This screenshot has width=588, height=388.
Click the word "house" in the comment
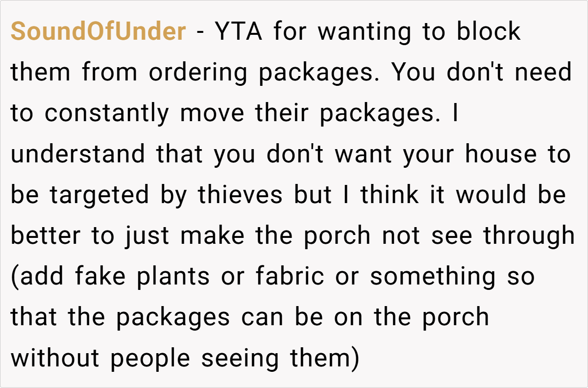tap(495, 155)
